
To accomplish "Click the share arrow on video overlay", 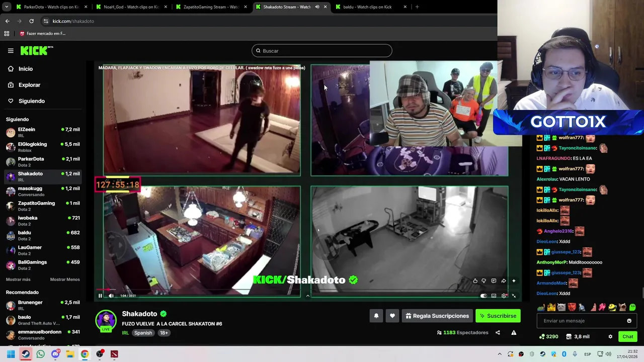I will tap(504, 281).
